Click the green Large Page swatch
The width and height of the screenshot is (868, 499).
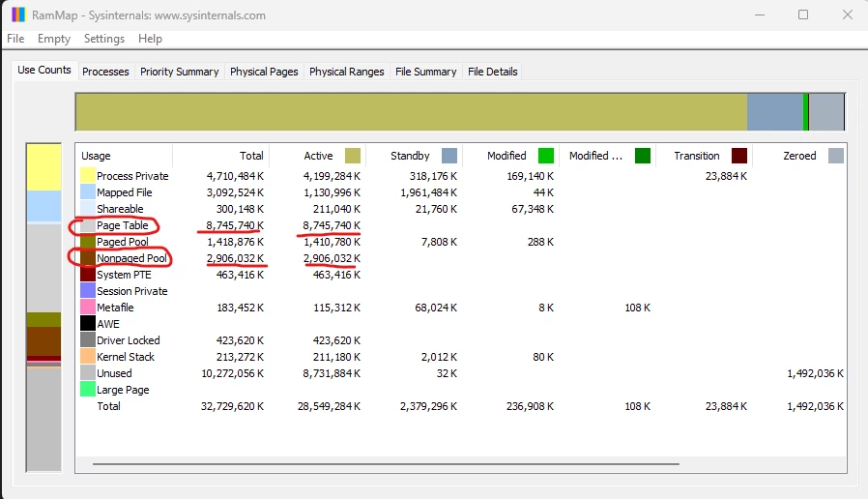coord(87,390)
